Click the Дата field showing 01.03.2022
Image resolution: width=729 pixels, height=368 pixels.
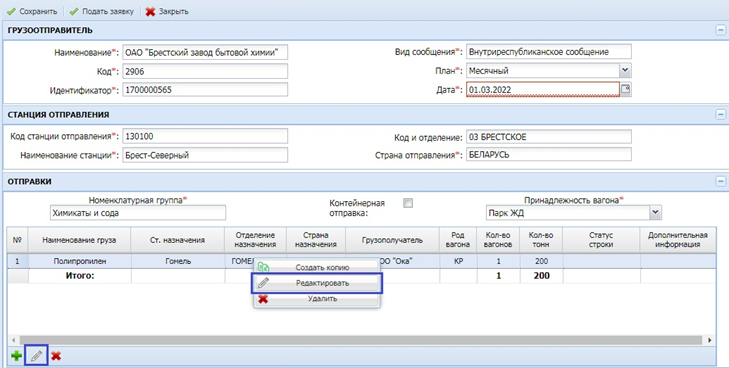(543, 89)
